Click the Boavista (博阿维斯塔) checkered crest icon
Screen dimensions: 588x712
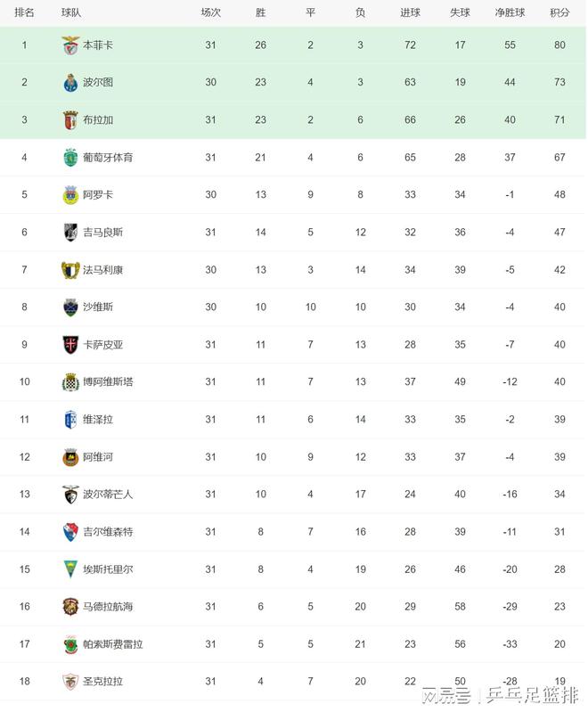(71, 381)
